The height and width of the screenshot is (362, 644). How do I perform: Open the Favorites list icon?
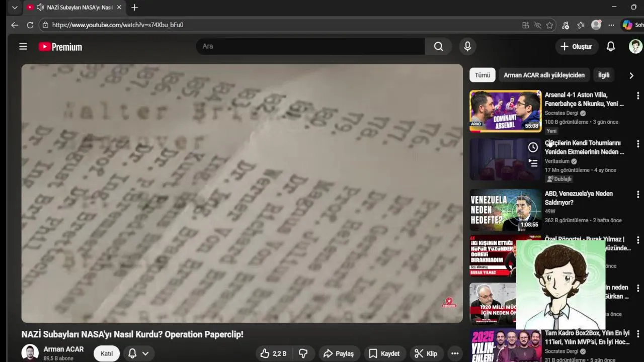(x=581, y=25)
